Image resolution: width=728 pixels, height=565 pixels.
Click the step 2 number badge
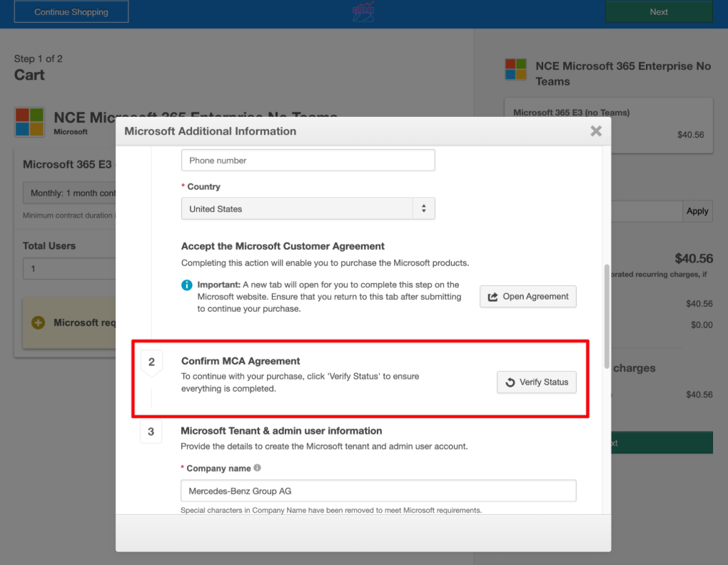point(151,362)
